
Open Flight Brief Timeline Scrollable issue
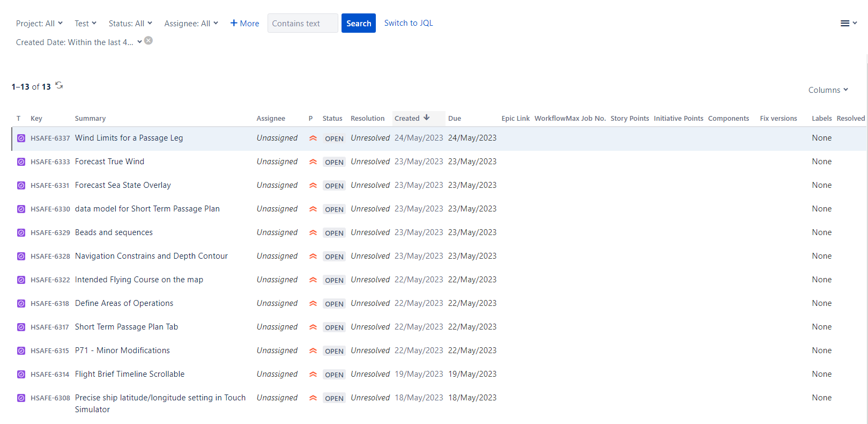click(130, 374)
